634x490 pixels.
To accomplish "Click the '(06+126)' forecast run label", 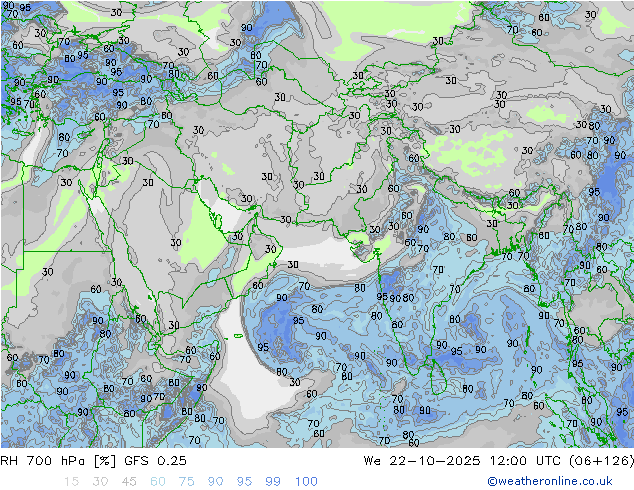I will click(x=601, y=461).
